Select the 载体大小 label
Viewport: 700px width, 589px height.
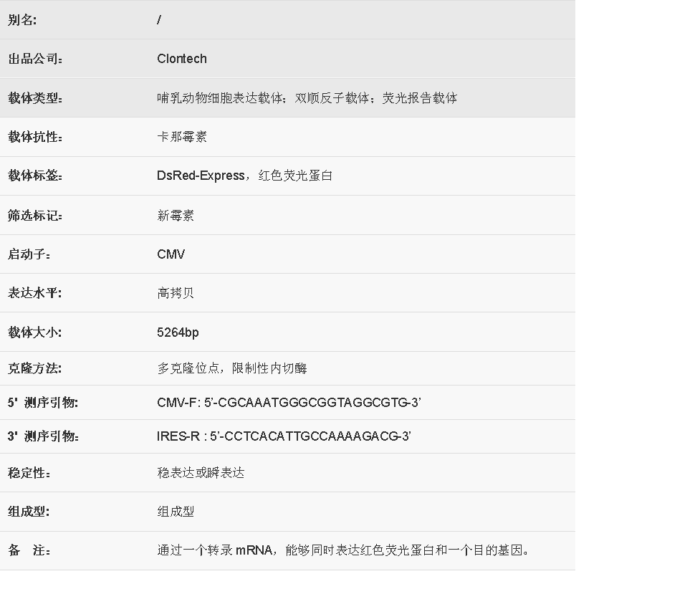pos(35,332)
